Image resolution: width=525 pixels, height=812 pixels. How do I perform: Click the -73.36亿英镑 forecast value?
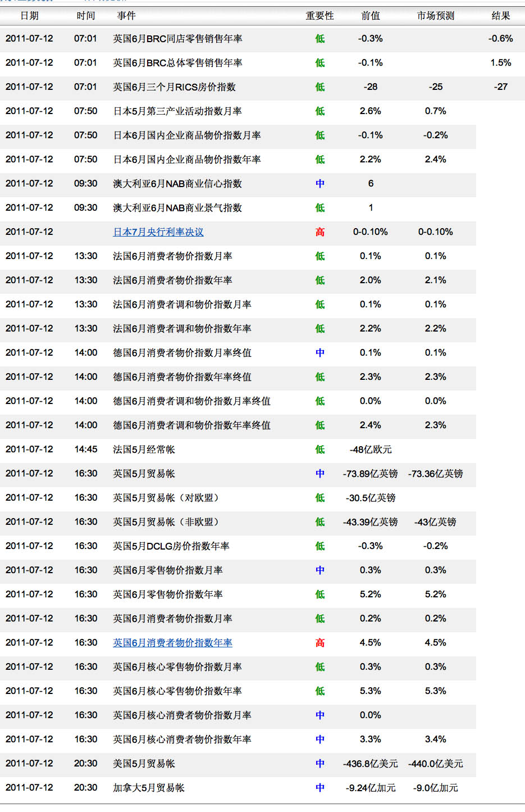coord(436,474)
